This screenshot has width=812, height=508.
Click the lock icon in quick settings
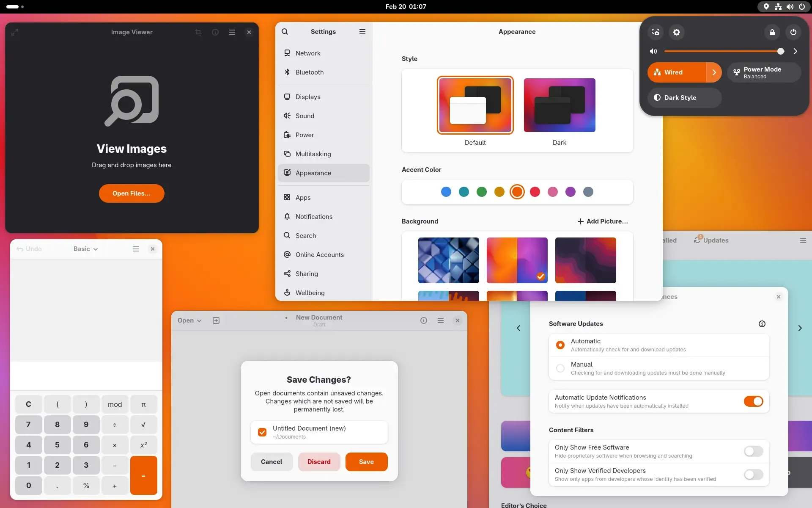click(x=772, y=32)
